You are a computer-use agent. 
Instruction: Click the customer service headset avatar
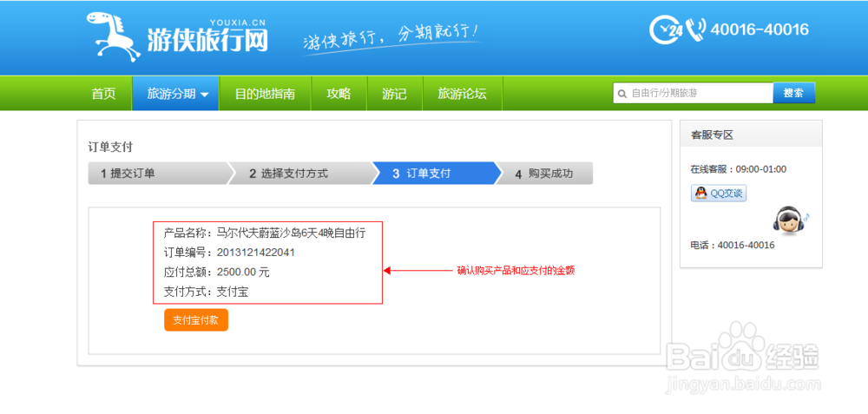[788, 220]
